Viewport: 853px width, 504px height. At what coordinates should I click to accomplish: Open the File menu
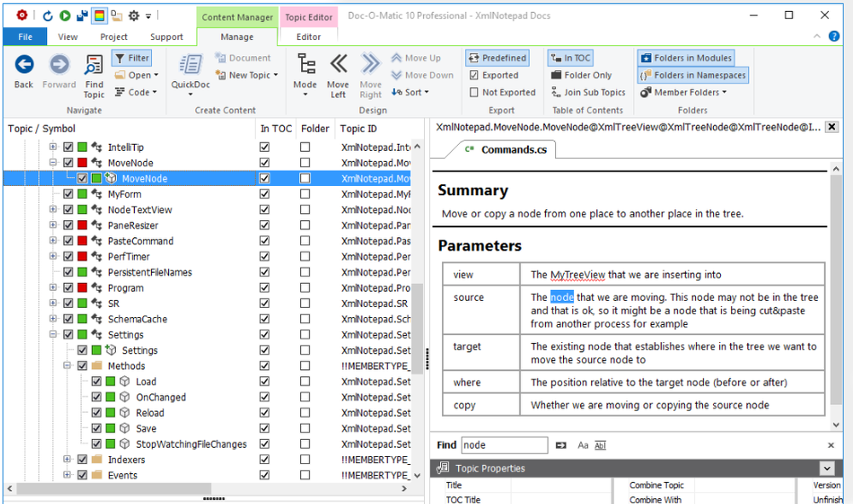[25, 37]
